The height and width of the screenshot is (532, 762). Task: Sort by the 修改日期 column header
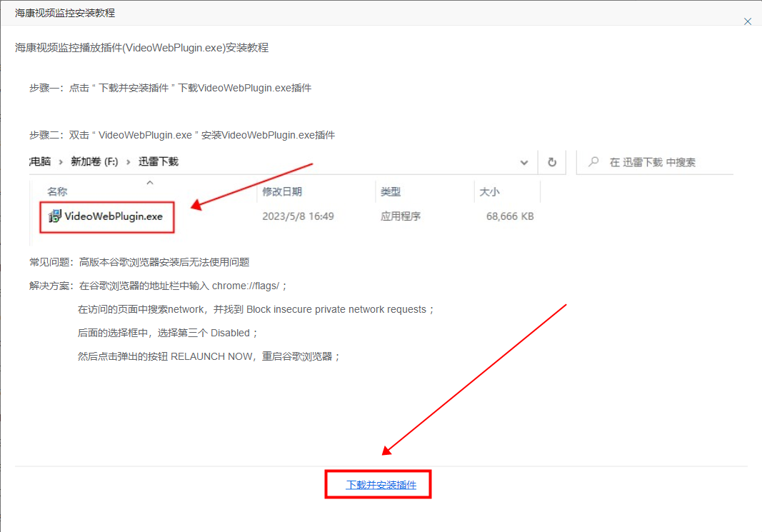(x=282, y=191)
